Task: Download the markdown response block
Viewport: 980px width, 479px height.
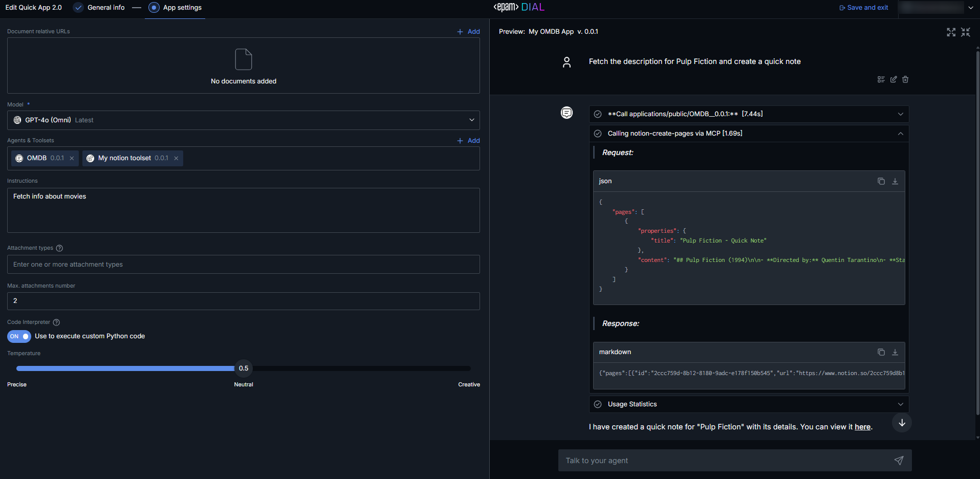Action: click(x=895, y=352)
